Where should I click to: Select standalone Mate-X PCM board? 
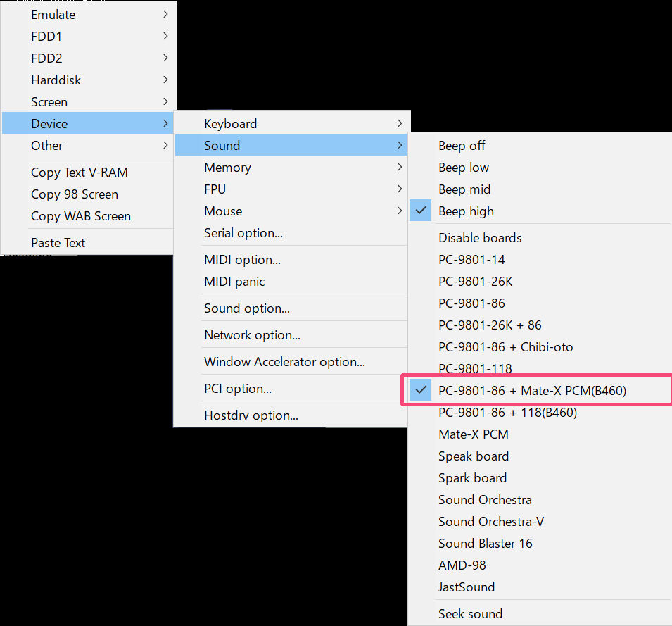point(540,434)
